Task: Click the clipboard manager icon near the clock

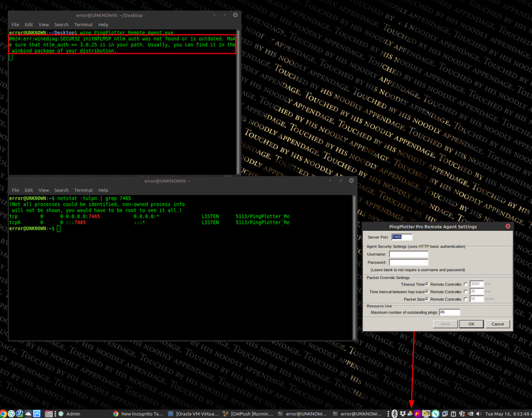Action: pyautogui.click(x=454, y=413)
